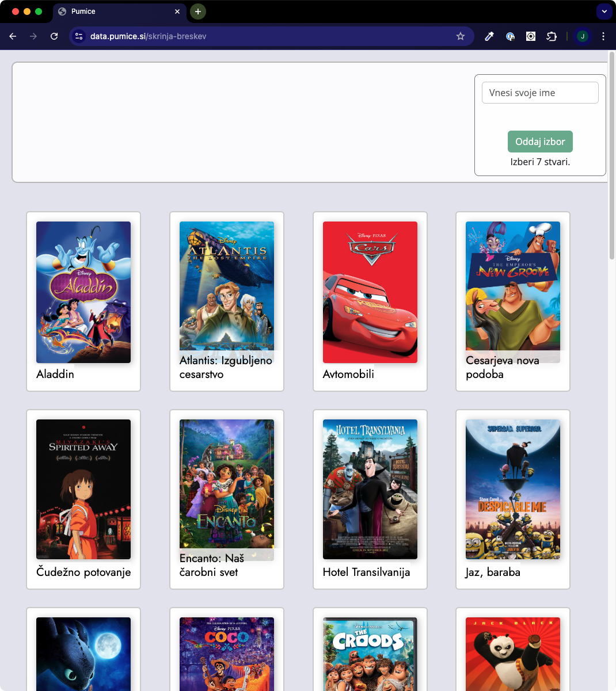Close the Pumice tab
This screenshot has height=691, width=616.
coord(177,12)
